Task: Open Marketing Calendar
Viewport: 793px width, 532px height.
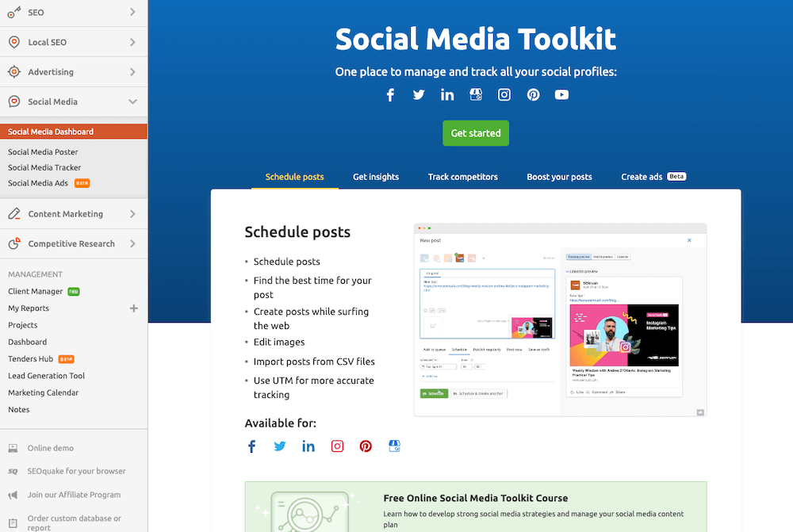Action: 44,392
